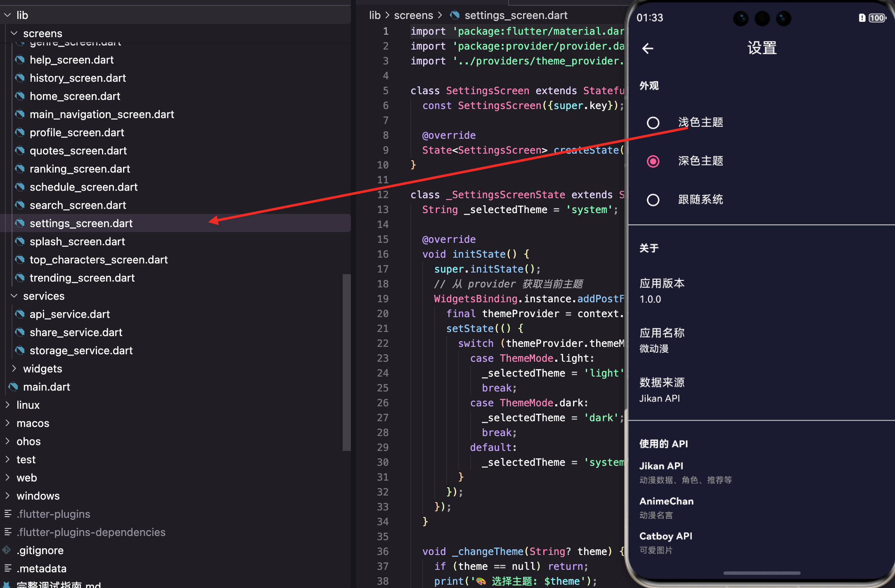Select the 跟随系统 follow system radio
This screenshot has height=588, width=895.
[653, 200]
